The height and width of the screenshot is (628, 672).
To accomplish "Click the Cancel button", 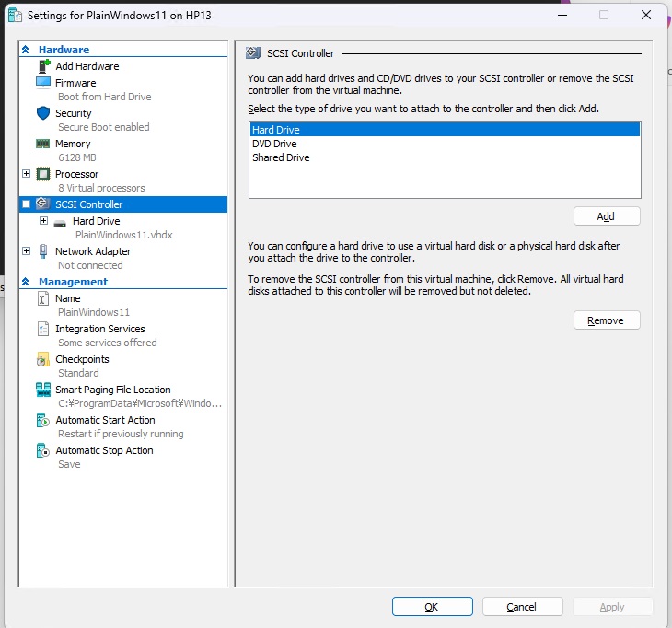I will 522,607.
